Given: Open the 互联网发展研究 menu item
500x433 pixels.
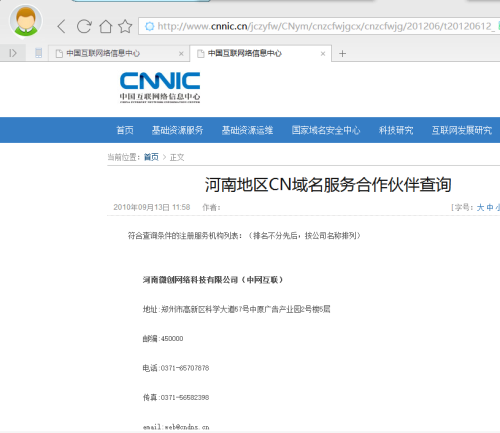Looking at the screenshot, I should pos(462,130).
